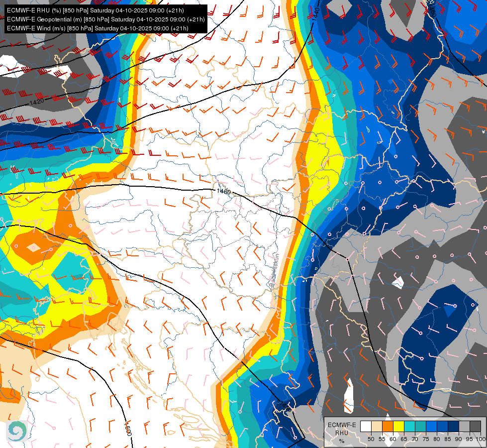Select the navy 85–90% legend swatch

[x=454, y=426]
